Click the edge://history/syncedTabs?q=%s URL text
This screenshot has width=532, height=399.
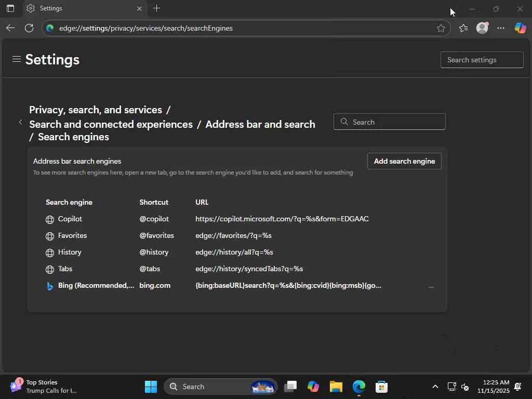click(249, 269)
